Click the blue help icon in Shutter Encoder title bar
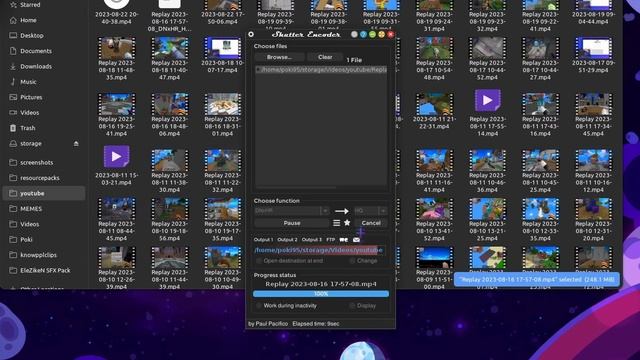The width and height of the screenshot is (640, 360). point(363,35)
